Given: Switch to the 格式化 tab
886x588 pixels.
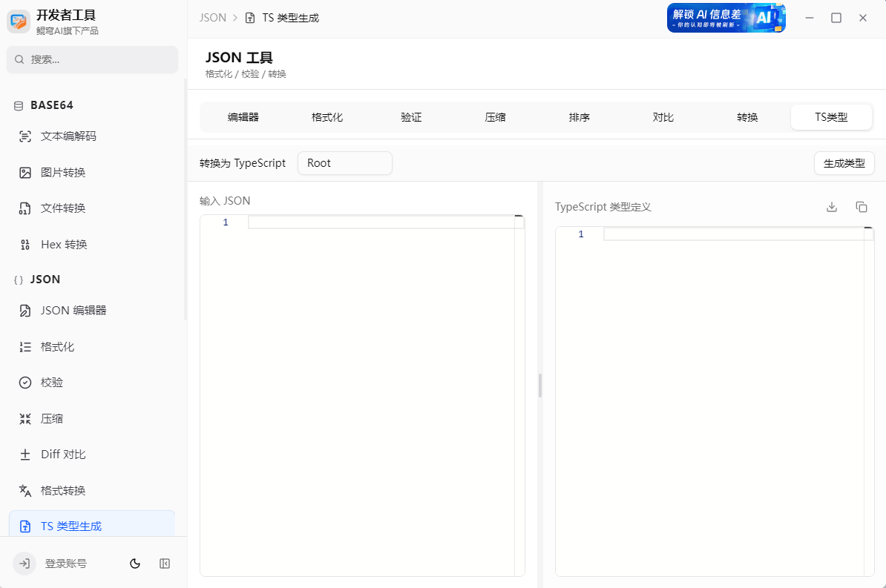Looking at the screenshot, I should tap(327, 116).
